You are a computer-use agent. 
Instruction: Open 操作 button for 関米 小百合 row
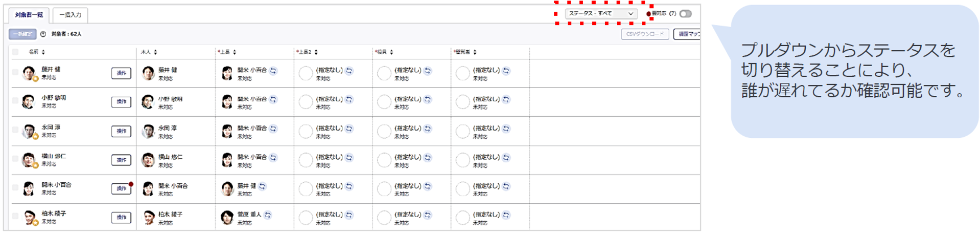121,188
